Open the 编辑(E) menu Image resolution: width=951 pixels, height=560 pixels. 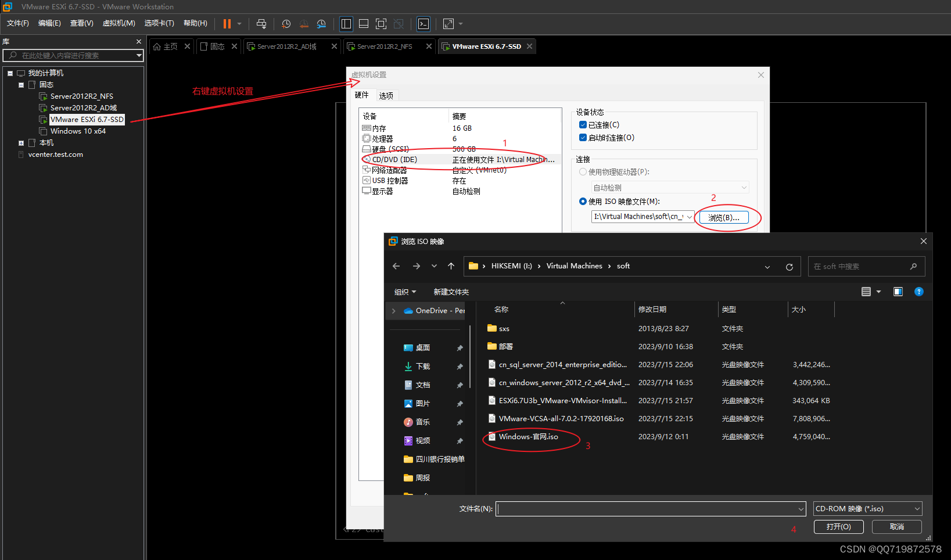click(x=49, y=23)
